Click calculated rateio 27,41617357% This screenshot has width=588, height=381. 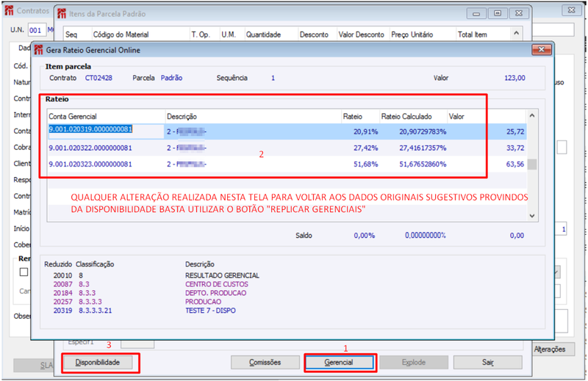click(x=423, y=148)
